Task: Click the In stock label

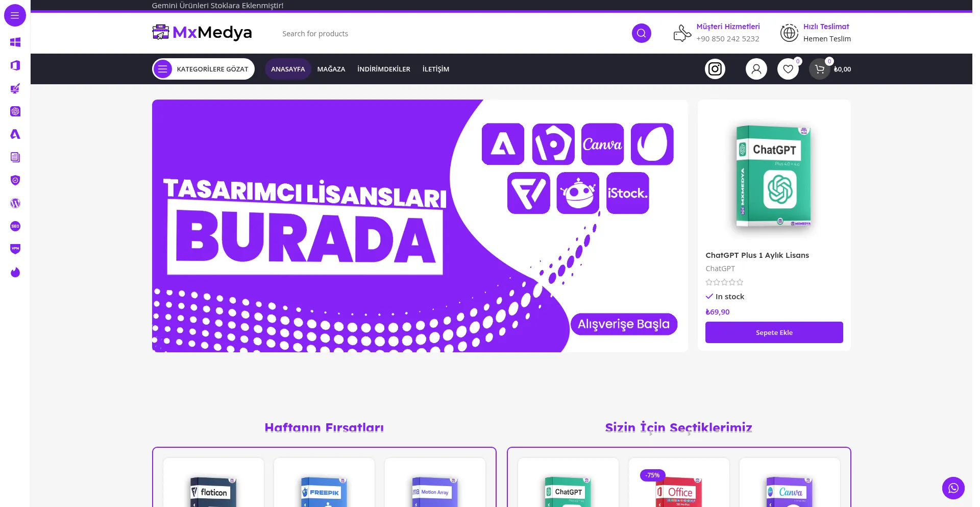Action: tap(729, 297)
